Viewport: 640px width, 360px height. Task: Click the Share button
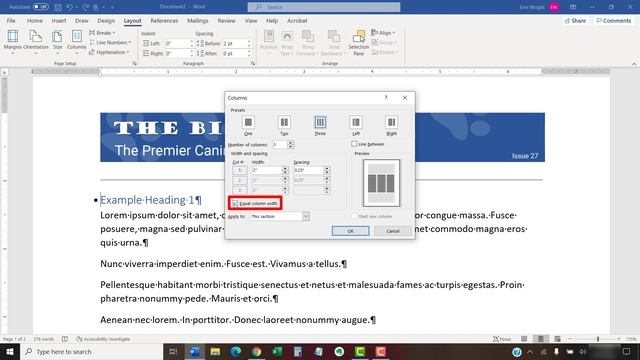click(x=576, y=20)
